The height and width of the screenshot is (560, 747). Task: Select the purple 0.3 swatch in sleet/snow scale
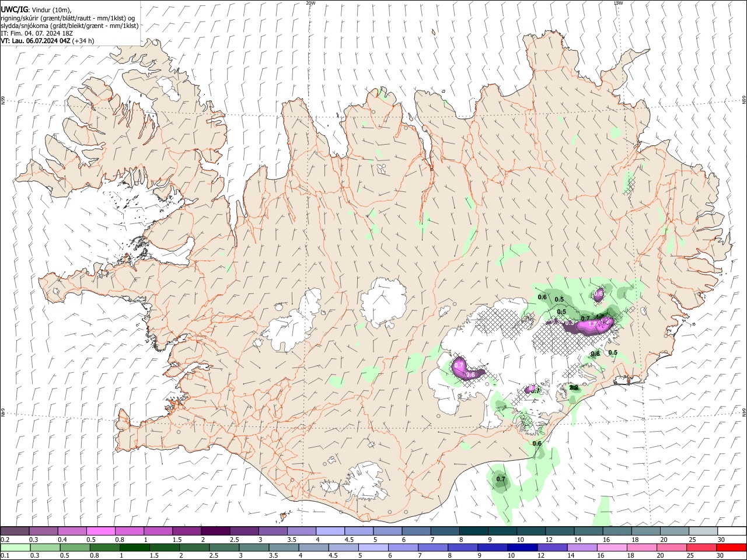coord(43,531)
